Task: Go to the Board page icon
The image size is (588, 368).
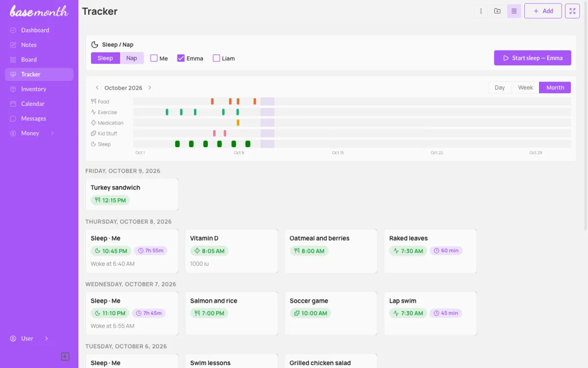Action: [13, 59]
